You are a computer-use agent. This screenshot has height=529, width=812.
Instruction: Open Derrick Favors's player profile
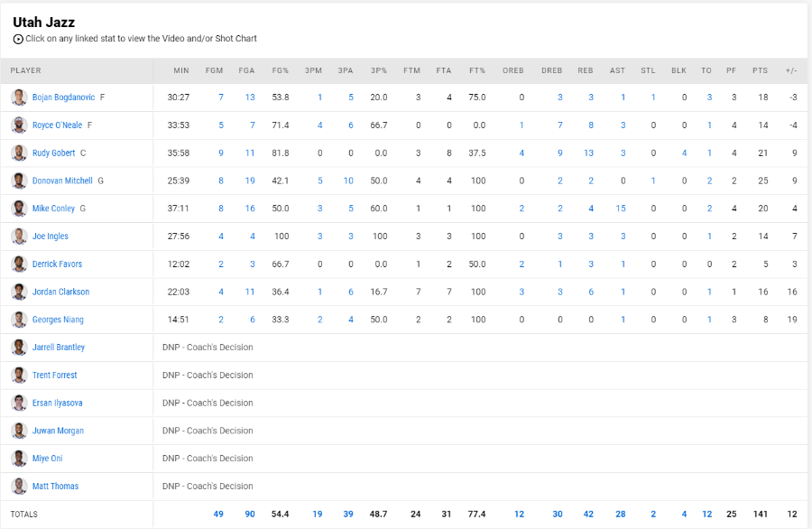coord(57,264)
